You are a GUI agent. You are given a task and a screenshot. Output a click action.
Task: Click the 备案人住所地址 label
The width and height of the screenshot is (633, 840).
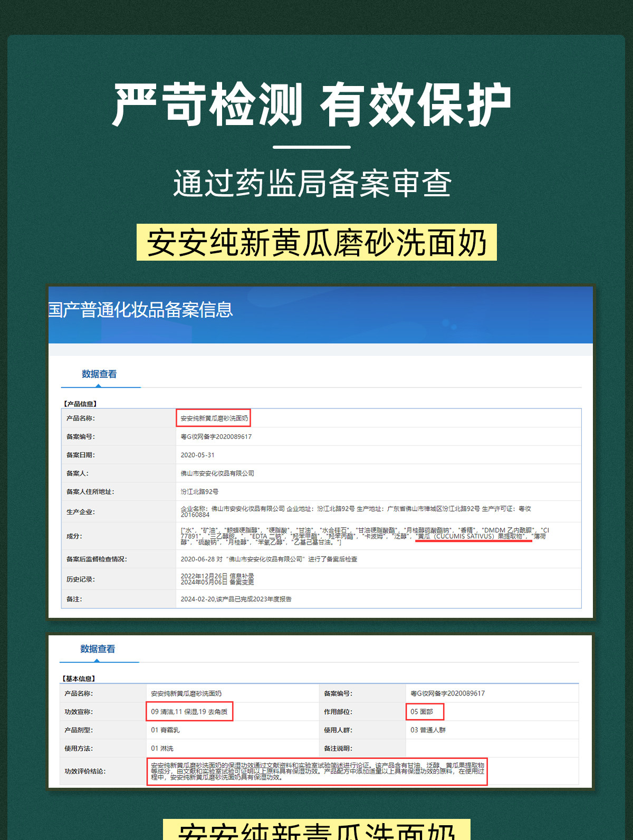pos(90,492)
